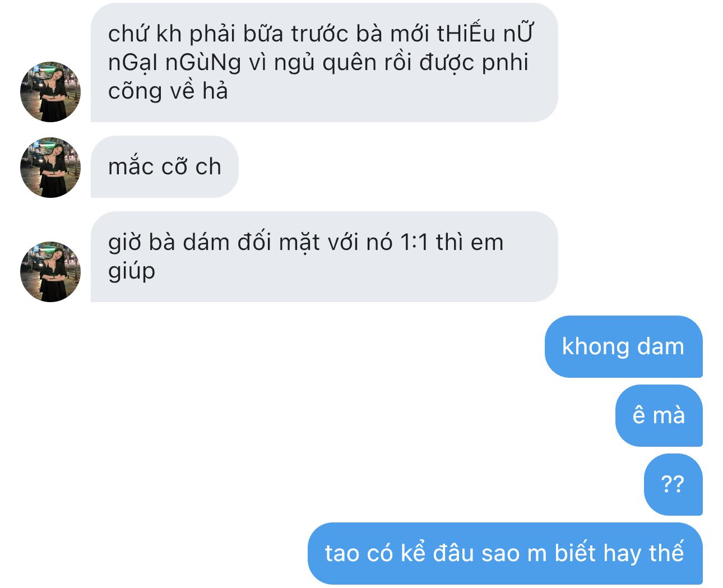Select the '1:1' text in the message
The width and height of the screenshot is (723, 588).
coord(414,243)
